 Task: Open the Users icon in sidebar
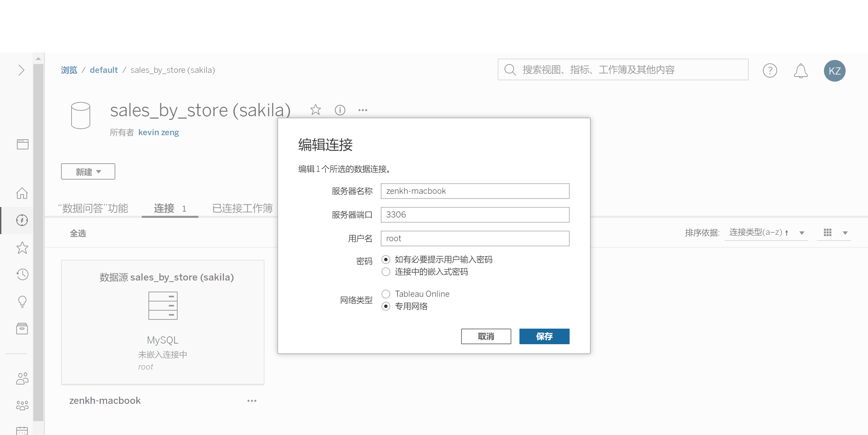[22, 378]
